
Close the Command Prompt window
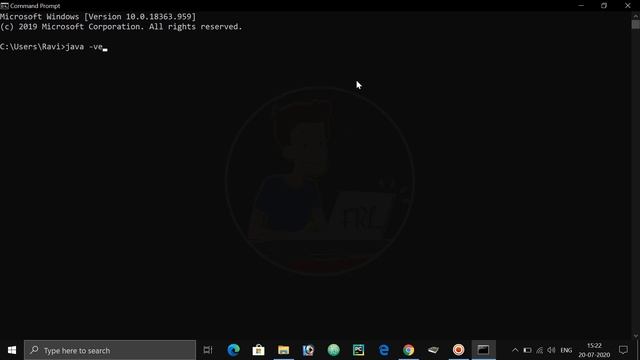[x=628, y=6]
